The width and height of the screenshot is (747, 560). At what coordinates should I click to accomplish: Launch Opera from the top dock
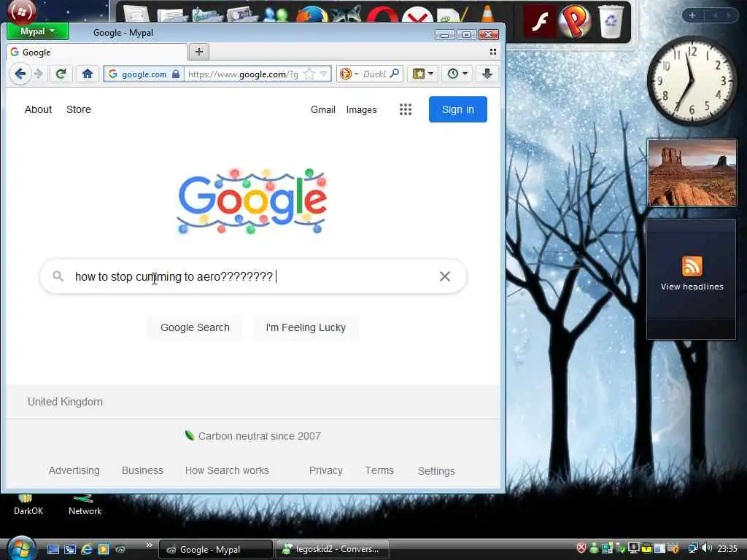[x=382, y=15]
